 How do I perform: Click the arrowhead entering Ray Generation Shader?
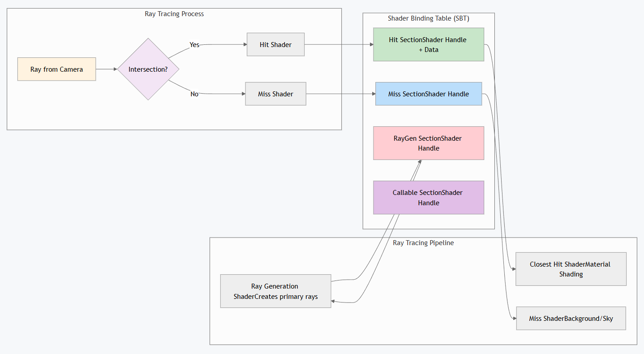[334, 302]
